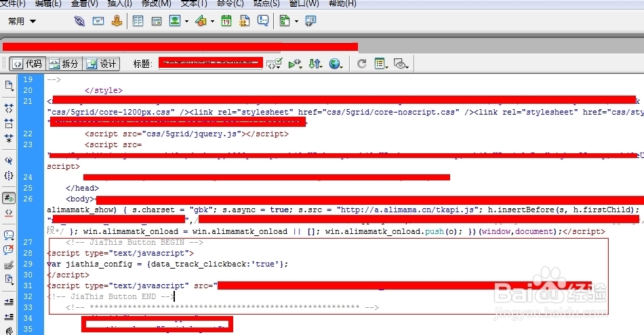Toggle Highlight Invalid Code button

(9, 213)
